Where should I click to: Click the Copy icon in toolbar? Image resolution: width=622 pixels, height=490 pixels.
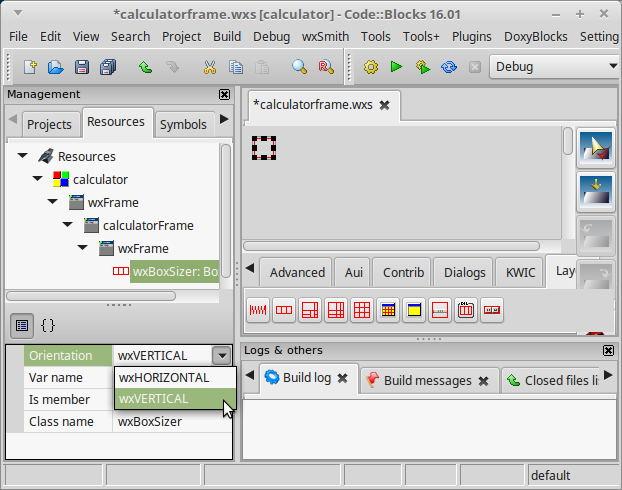coord(236,67)
